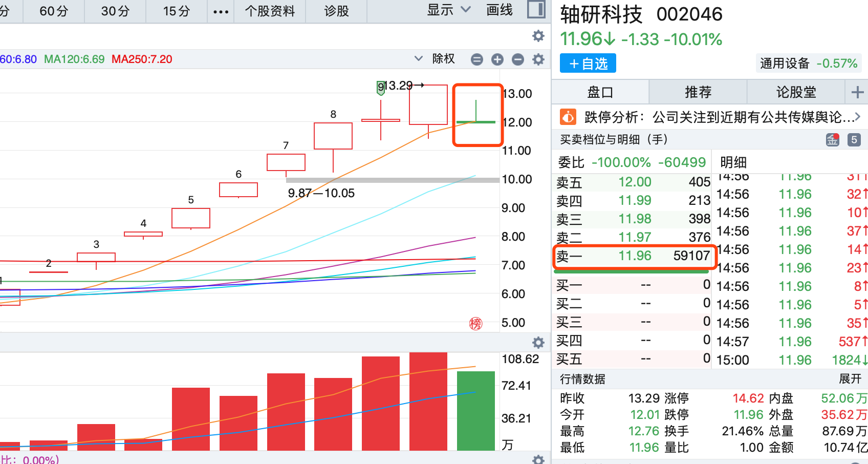Screen dimensions: 868x464
Task: Expand the 行情数据 section with 展开
Action: tap(850, 379)
